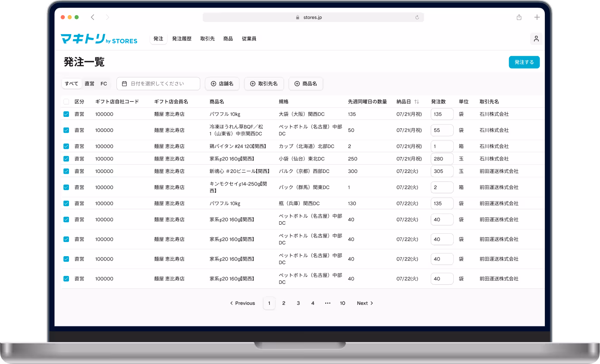This screenshot has height=364, width=600.
Task: Click the パック（群馬）関東DC cell
Action: pos(304,187)
